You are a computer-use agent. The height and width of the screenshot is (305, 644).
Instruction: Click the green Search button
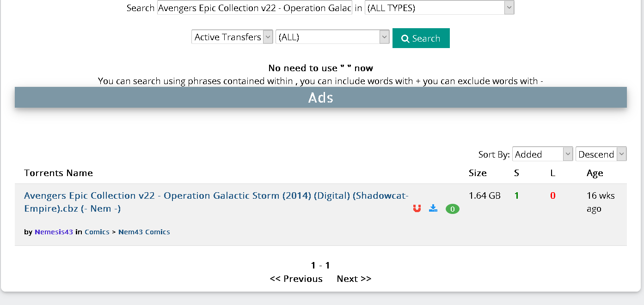point(421,38)
